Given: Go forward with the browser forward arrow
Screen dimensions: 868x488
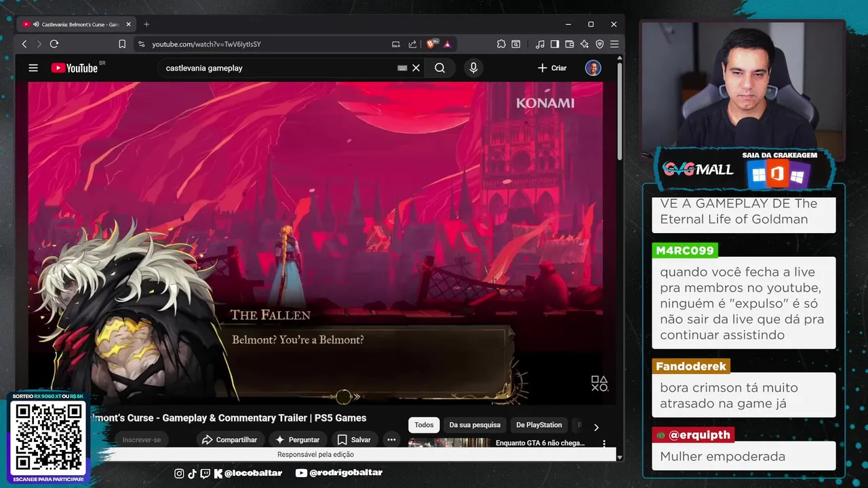Looking at the screenshot, I should (39, 44).
